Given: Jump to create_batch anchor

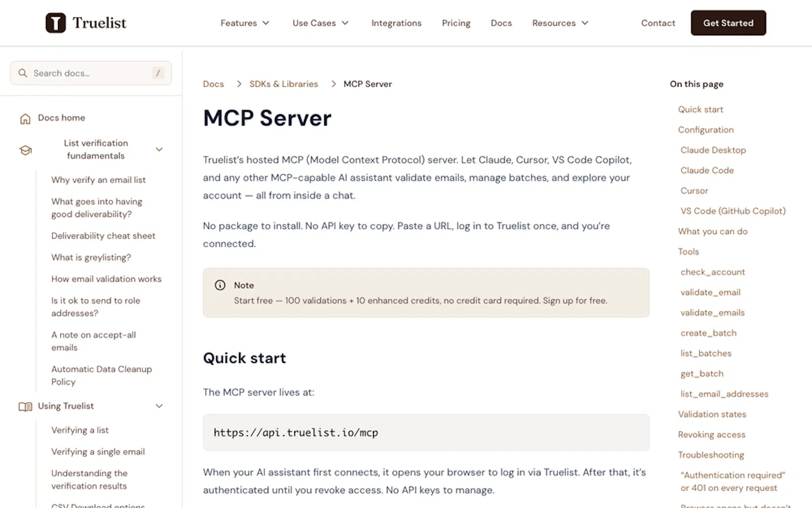Looking at the screenshot, I should tap(708, 333).
